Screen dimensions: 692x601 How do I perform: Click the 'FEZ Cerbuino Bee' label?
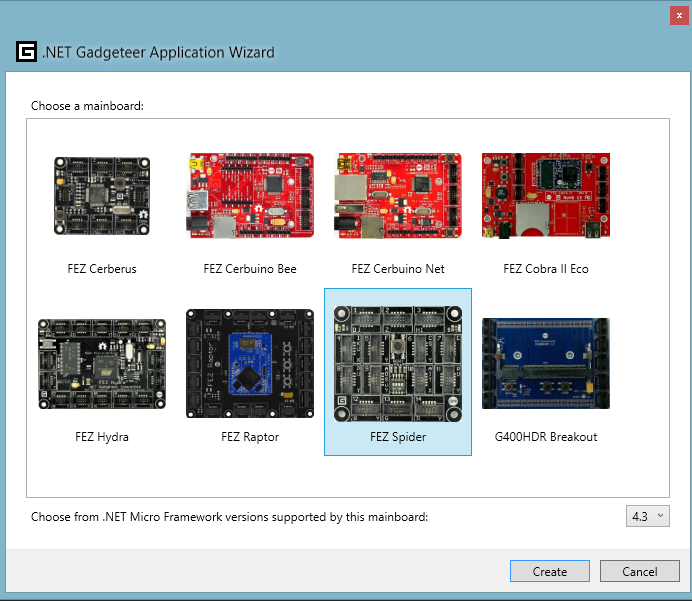pos(250,269)
